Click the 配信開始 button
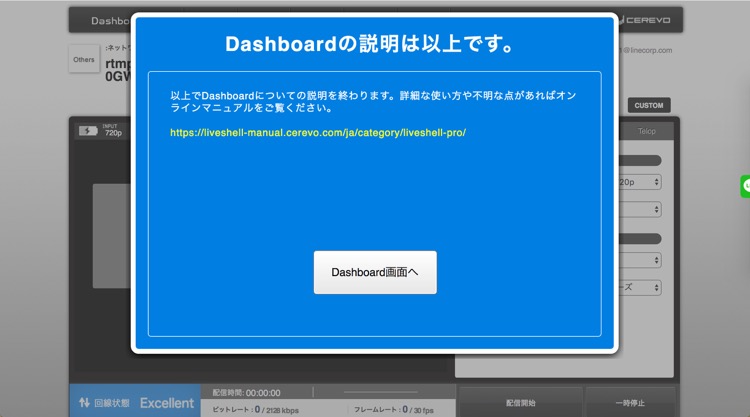The height and width of the screenshot is (417, 750). pos(520,403)
